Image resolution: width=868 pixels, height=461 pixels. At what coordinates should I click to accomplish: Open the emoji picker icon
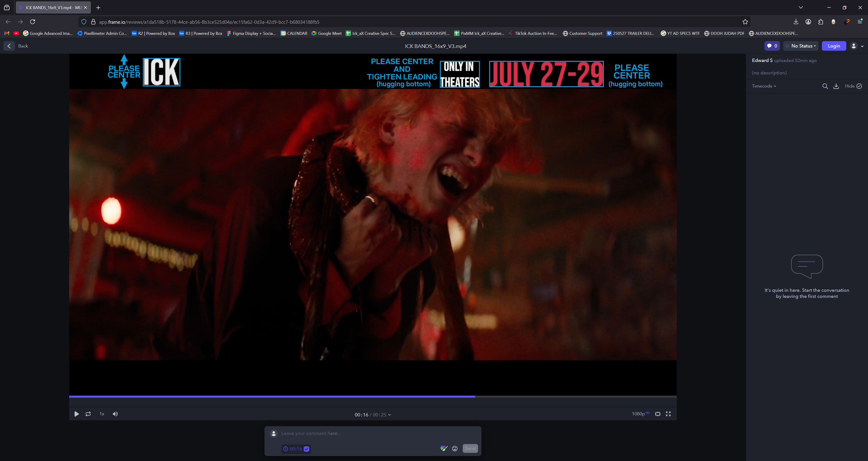tap(455, 449)
